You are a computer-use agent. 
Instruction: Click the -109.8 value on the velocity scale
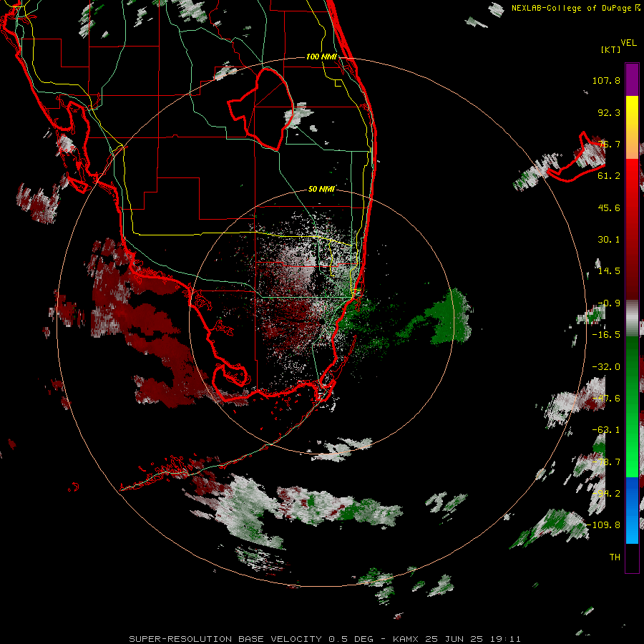click(603, 525)
